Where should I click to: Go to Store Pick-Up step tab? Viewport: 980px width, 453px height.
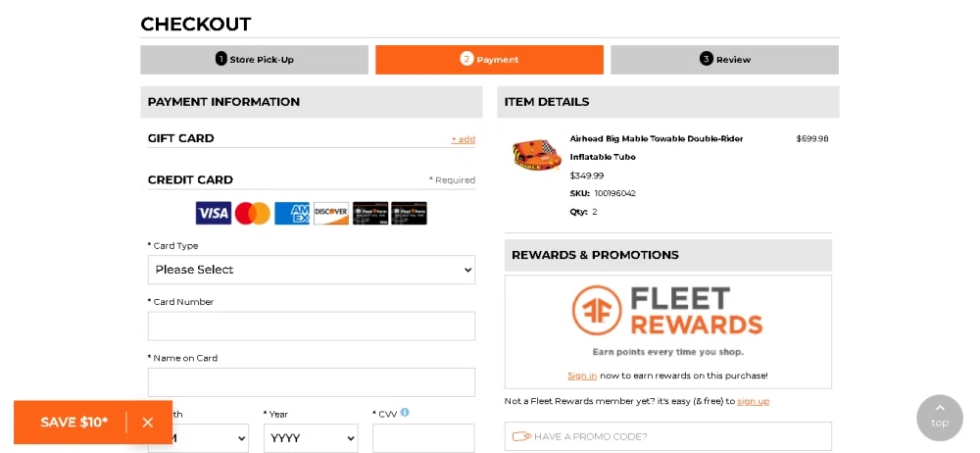254,60
